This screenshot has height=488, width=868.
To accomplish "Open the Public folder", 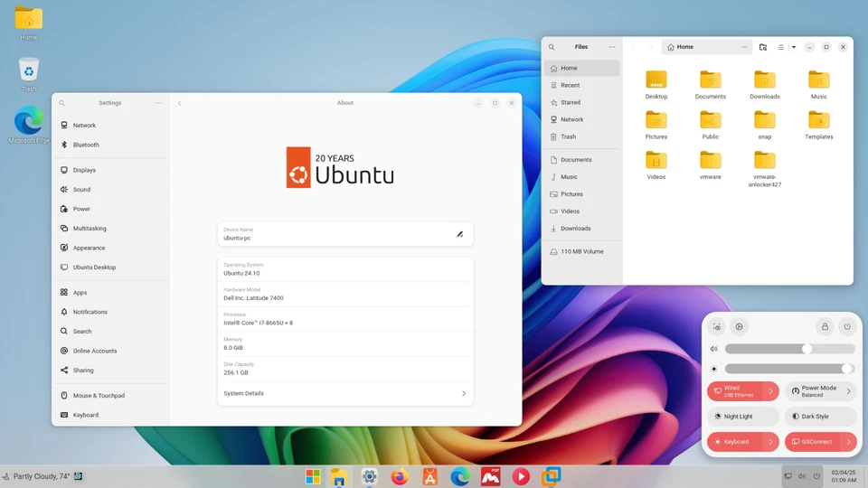I will coord(711,125).
